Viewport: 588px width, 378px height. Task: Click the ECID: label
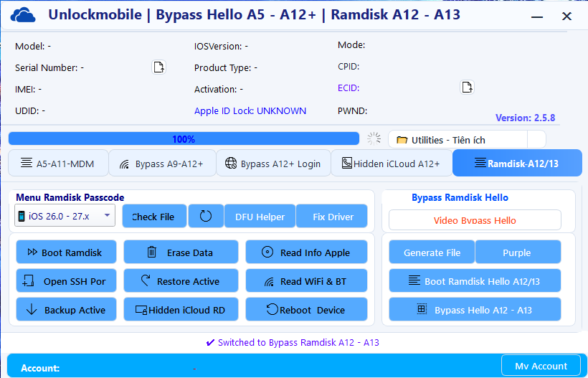point(348,88)
